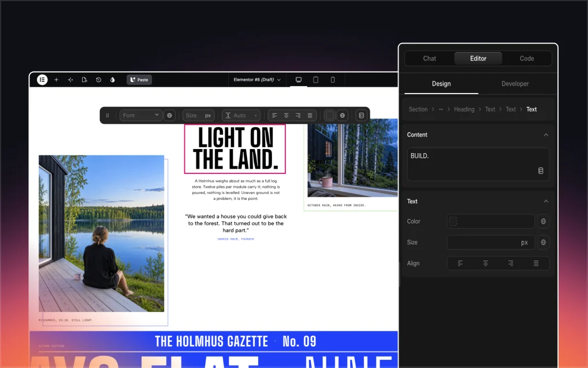The width and height of the screenshot is (588, 368).
Task: Switch to the Editor tab
Action: 478,58
